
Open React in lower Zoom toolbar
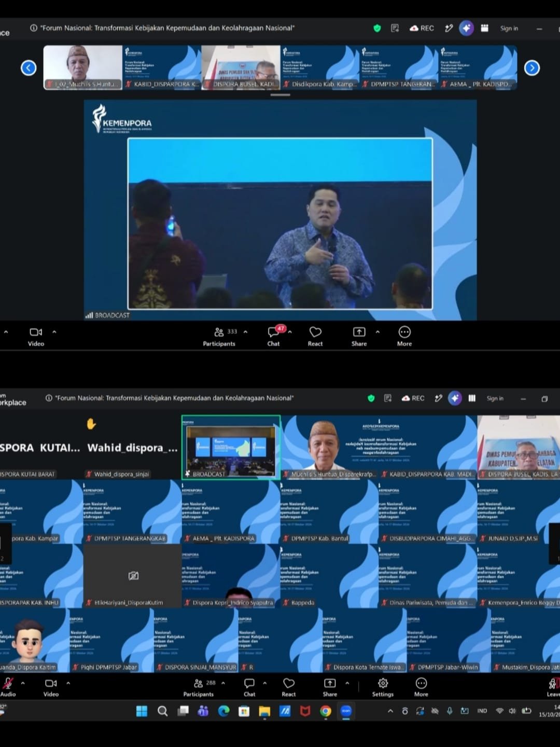[x=289, y=687]
